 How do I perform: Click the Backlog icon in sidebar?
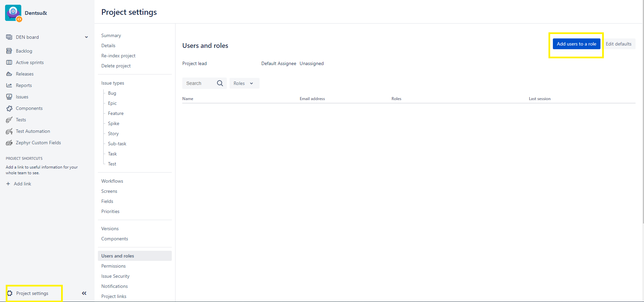coord(9,51)
